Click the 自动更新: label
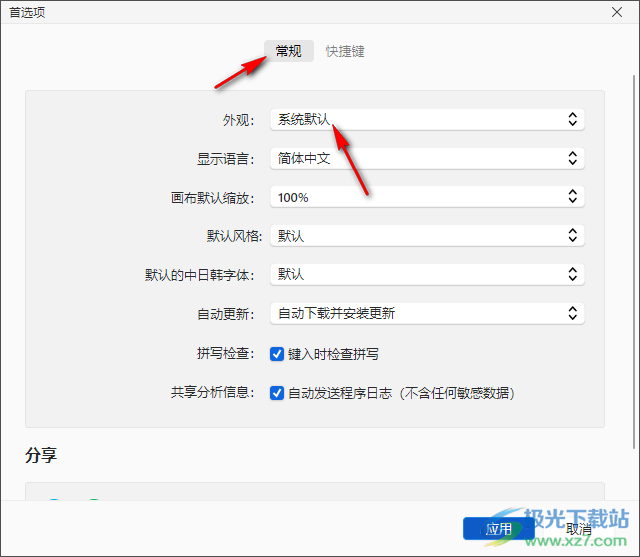This screenshot has height=557, width=640. [x=226, y=314]
